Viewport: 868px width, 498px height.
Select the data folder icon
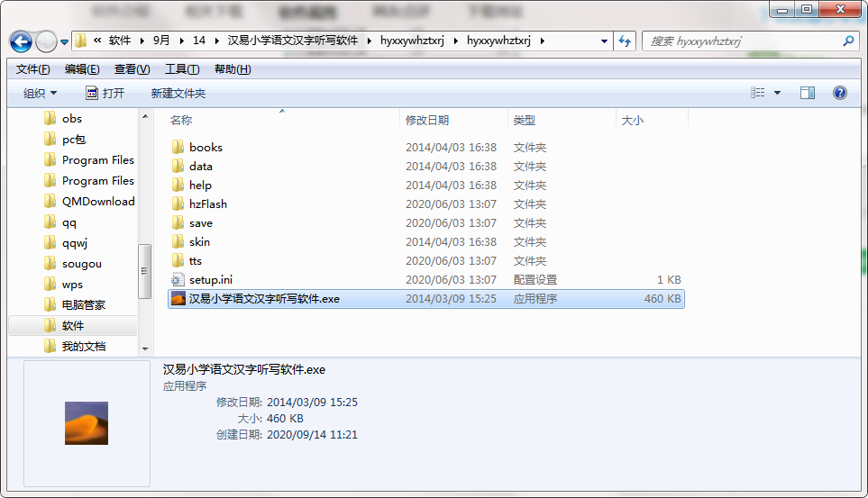click(178, 166)
